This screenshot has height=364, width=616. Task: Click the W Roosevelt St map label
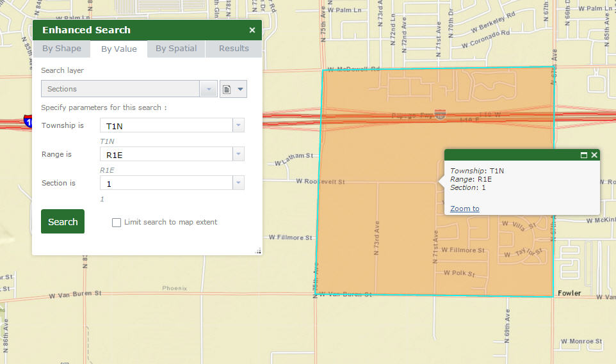[x=320, y=182]
